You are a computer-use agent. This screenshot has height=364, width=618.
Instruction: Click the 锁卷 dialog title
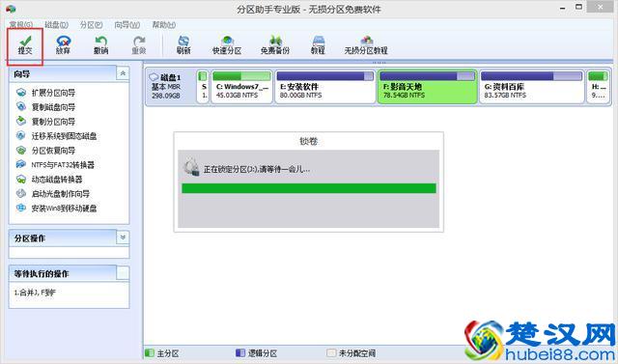pos(309,141)
